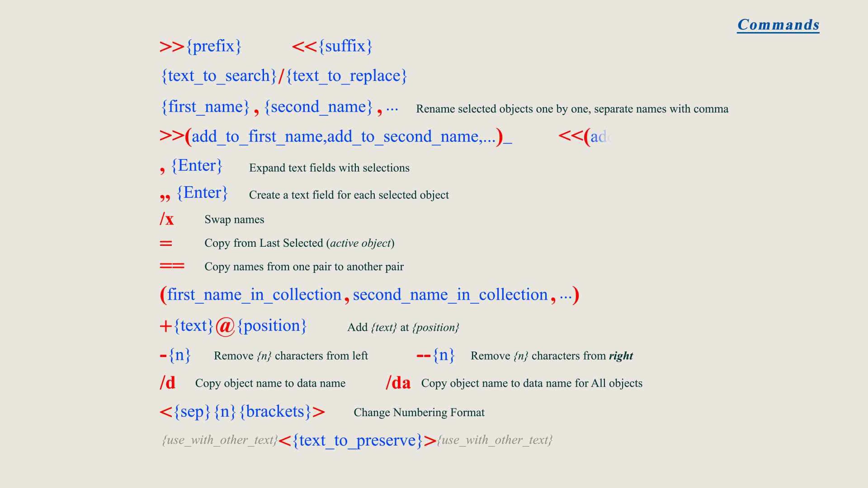Click the /x swap names symbol

click(167, 220)
